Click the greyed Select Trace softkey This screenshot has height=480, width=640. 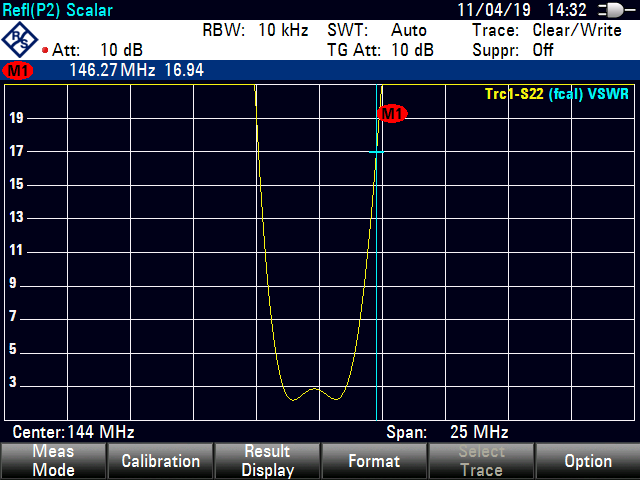click(480, 461)
